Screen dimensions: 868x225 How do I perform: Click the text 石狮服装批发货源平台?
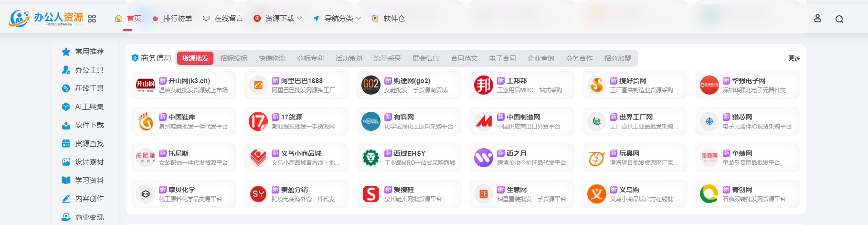click(754, 199)
